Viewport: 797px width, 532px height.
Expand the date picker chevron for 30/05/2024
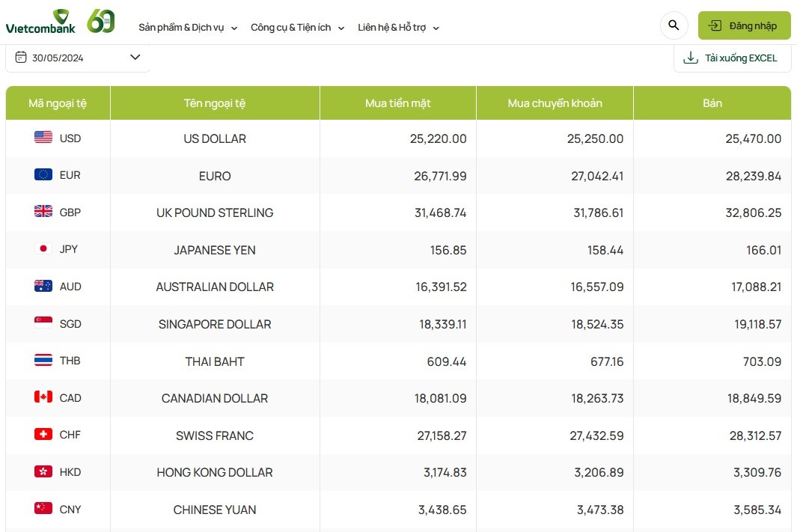pyautogui.click(x=135, y=58)
